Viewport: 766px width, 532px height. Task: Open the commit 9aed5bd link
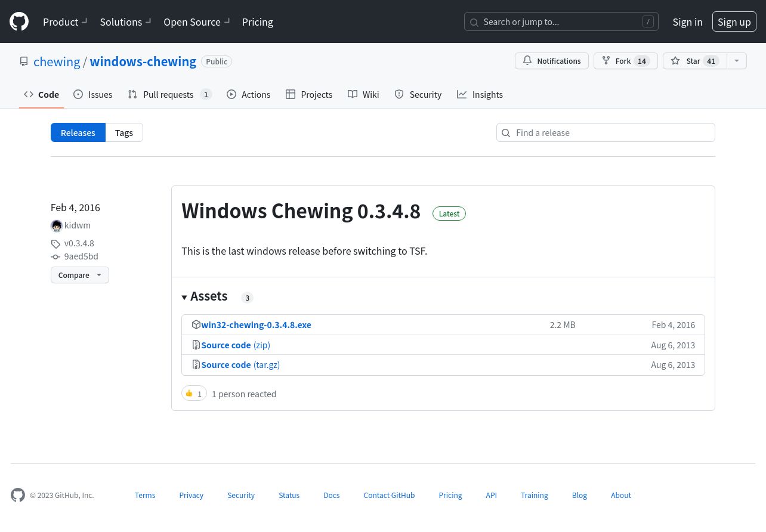pyautogui.click(x=81, y=256)
